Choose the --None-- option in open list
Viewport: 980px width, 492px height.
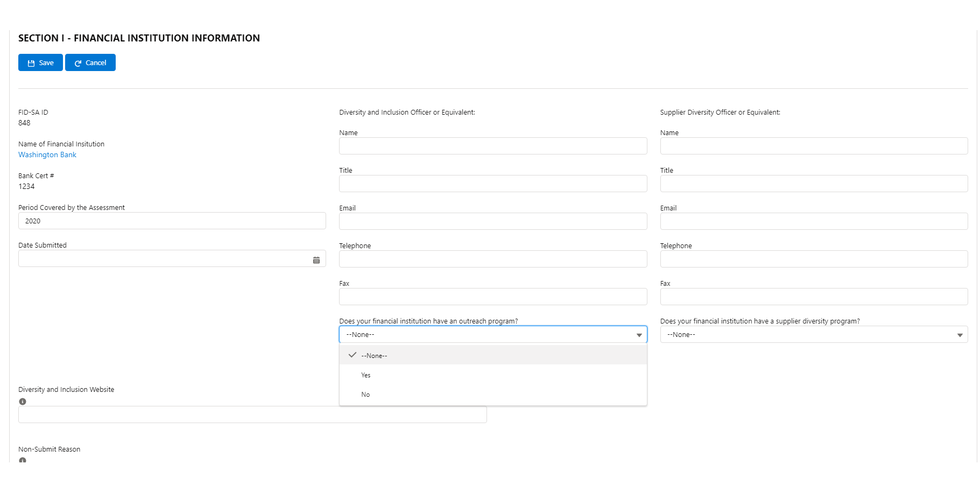click(x=374, y=356)
